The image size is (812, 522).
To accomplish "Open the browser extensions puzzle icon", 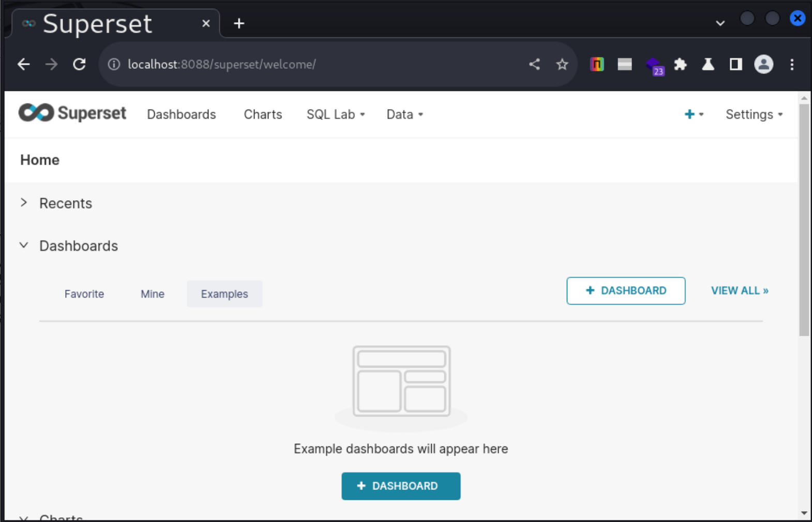I will click(x=680, y=64).
